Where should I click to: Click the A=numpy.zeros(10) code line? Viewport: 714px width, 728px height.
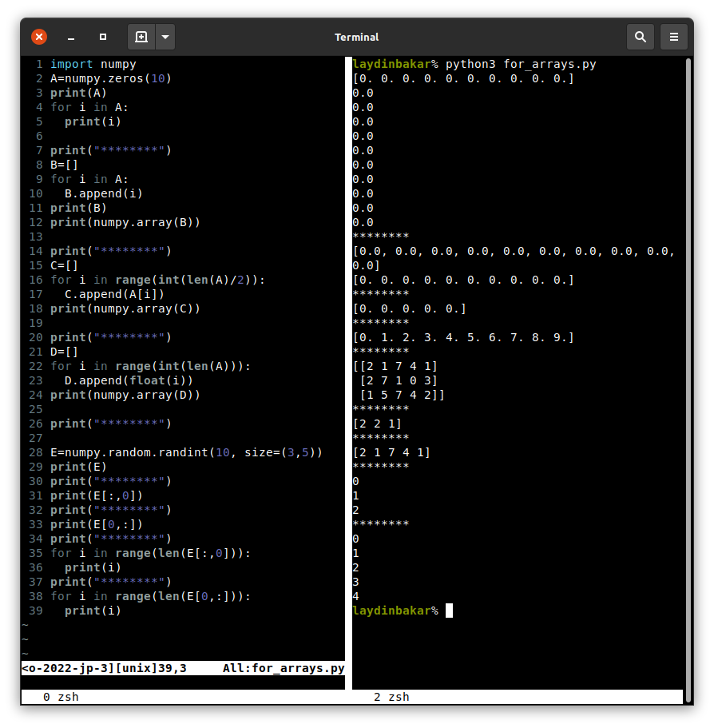[x=111, y=78]
